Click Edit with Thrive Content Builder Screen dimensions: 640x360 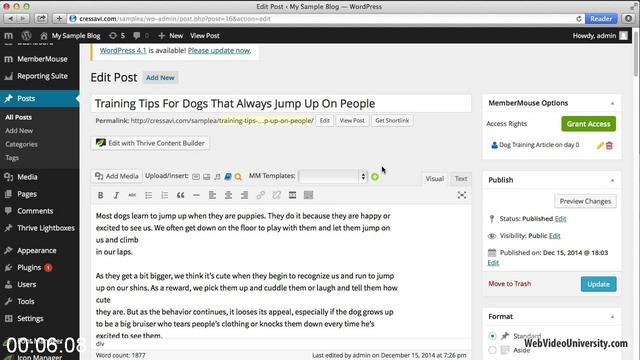pyautogui.click(x=150, y=143)
